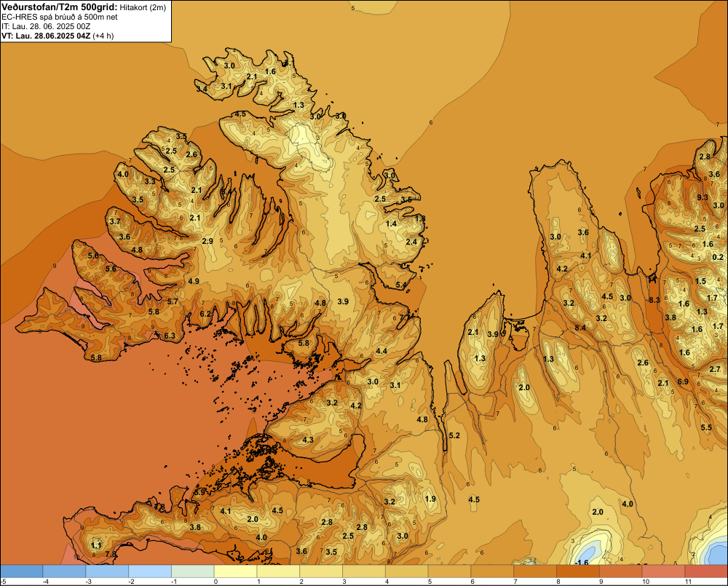
Task: Click the '1.9' temperature value on the map
Action: coord(430,499)
